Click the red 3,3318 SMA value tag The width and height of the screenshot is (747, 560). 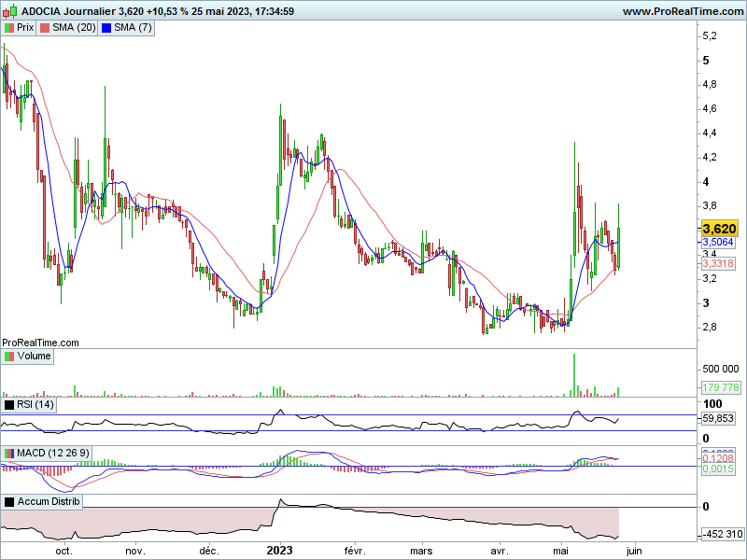point(718,264)
